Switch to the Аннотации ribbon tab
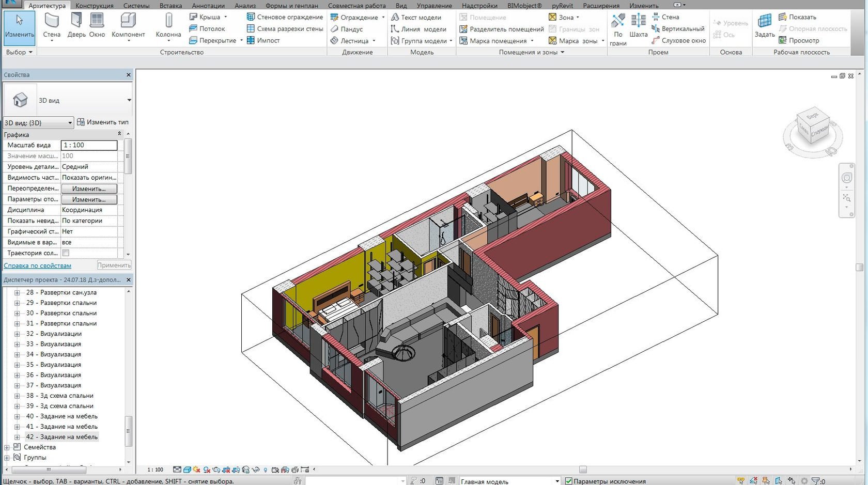868x485 pixels. click(x=208, y=6)
